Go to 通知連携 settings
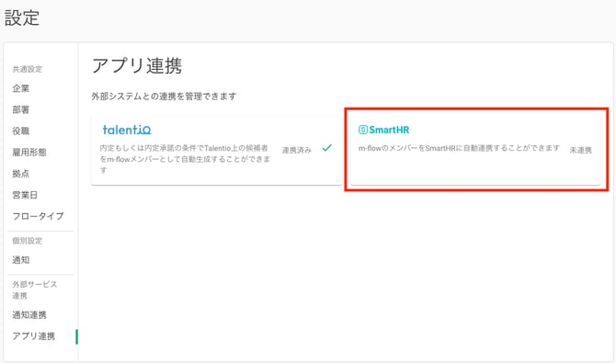 click(x=29, y=314)
